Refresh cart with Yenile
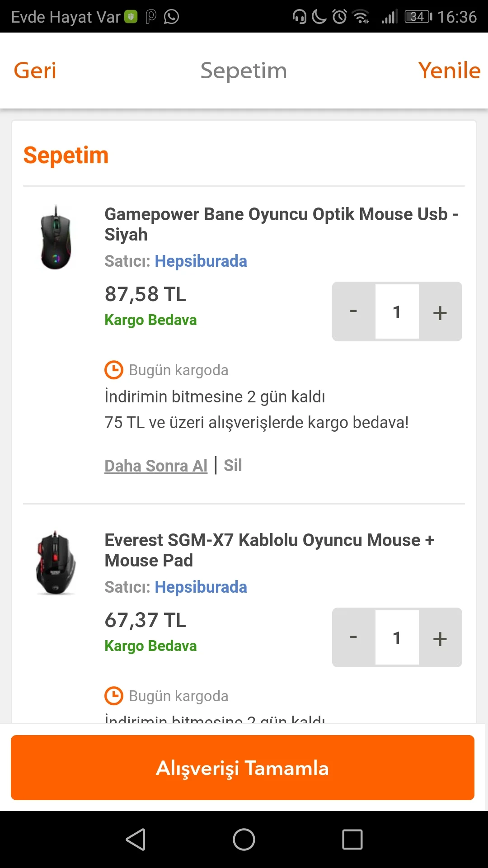 [x=449, y=71]
